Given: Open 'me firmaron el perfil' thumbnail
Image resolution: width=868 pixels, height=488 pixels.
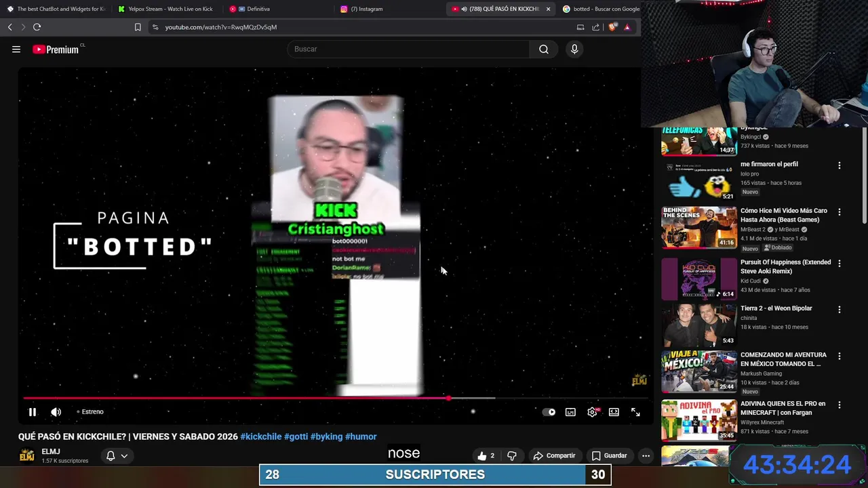Looking at the screenshot, I should (x=699, y=180).
